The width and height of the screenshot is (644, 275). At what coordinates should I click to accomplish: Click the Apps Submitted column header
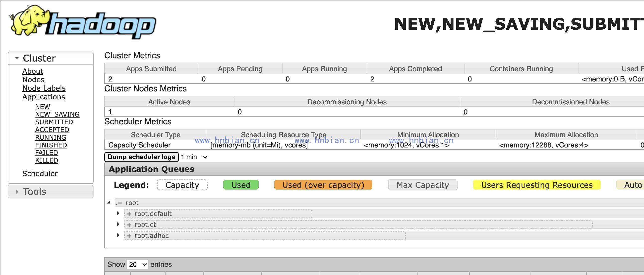pyautogui.click(x=151, y=69)
